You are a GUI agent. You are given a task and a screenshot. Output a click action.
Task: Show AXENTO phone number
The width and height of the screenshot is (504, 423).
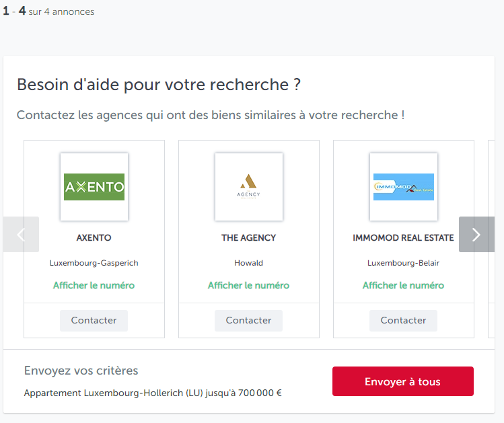pyautogui.click(x=94, y=285)
